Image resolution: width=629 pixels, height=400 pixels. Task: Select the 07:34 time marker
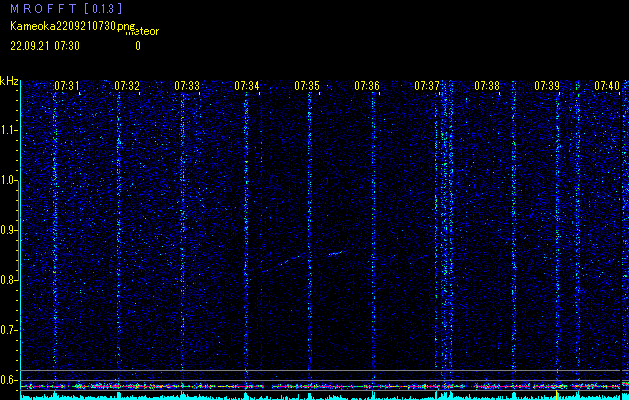point(247,85)
